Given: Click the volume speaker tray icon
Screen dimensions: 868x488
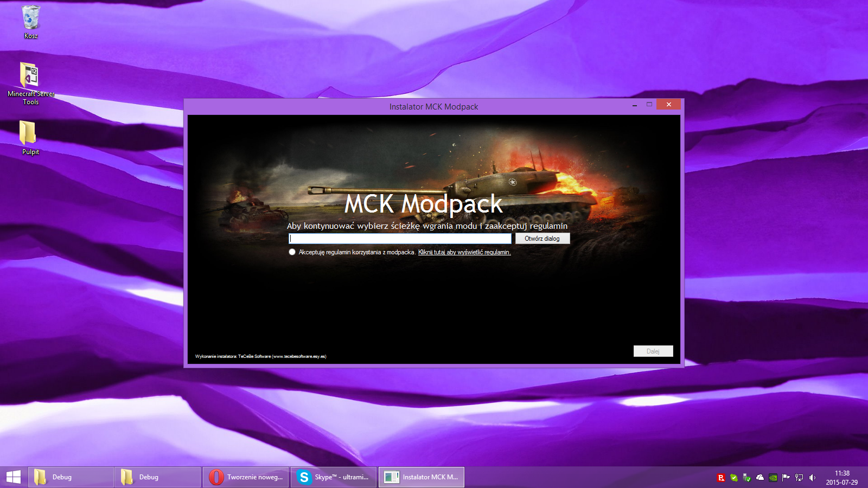Looking at the screenshot, I should 812,478.
